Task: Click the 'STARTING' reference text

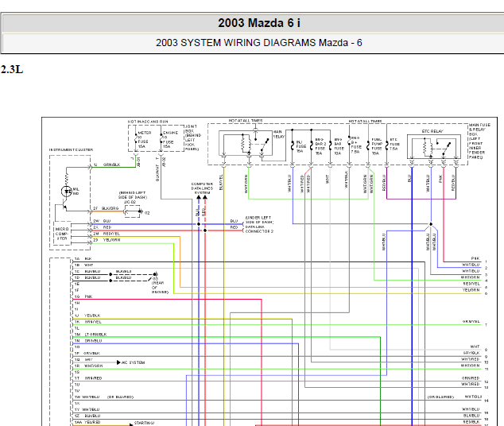Action: (144, 423)
